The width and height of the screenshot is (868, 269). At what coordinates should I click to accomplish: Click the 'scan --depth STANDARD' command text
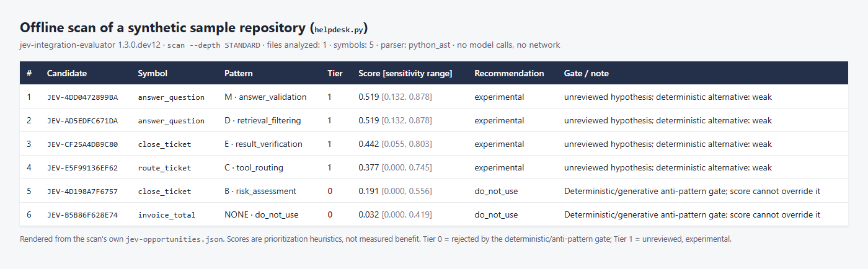[x=214, y=45]
